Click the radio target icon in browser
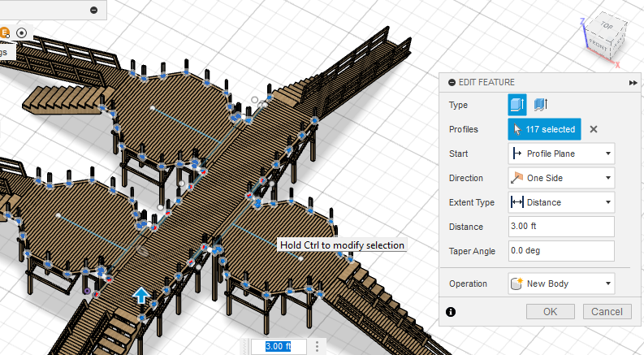The width and height of the screenshot is (644, 355). click(x=22, y=32)
